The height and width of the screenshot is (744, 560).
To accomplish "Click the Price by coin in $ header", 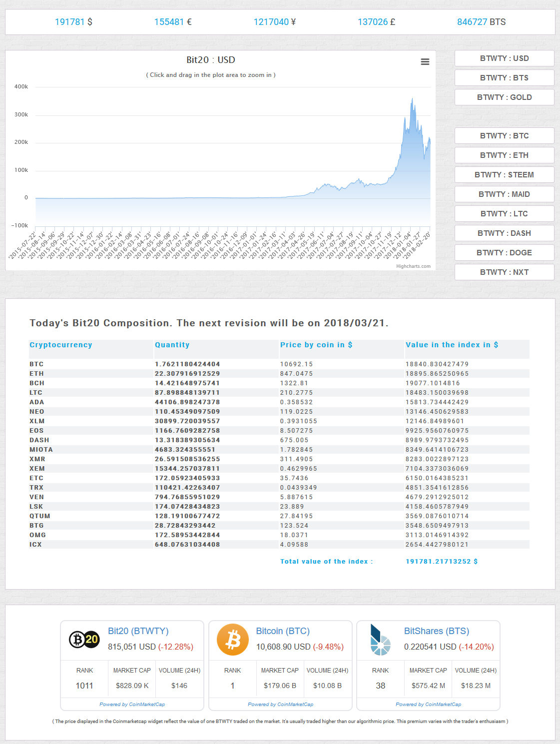I will tap(316, 345).
